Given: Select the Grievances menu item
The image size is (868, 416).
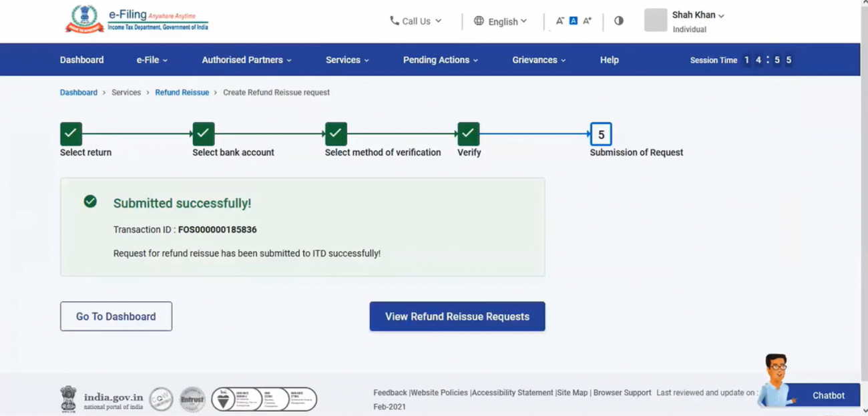Looking at the screenshot, I should 535,59.
